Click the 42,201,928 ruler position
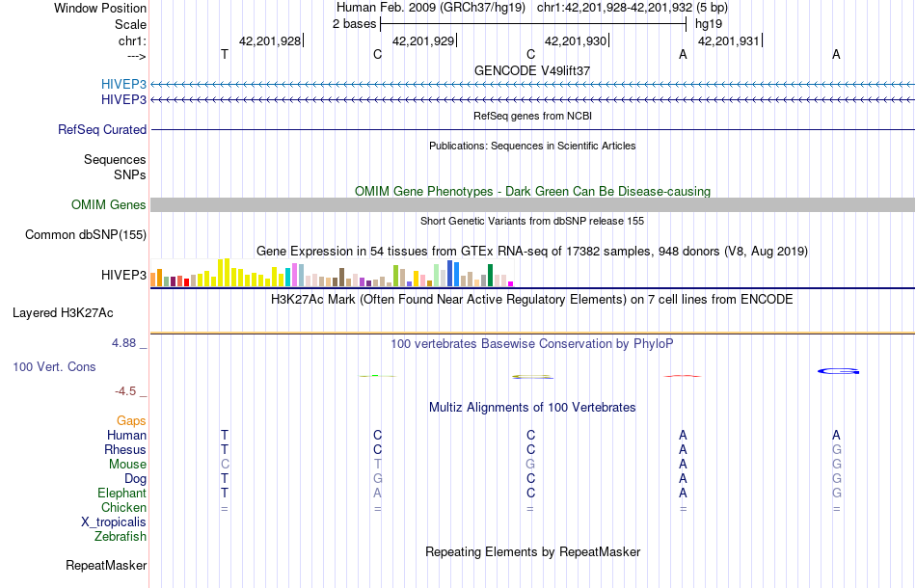This screenshot has height=588, width=916. click(x=270, y=40)
